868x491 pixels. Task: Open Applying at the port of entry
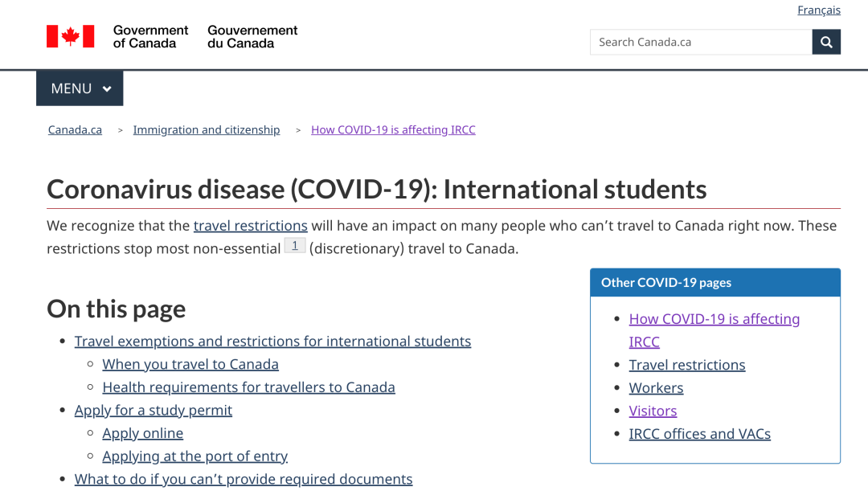[x=194, y=456]
